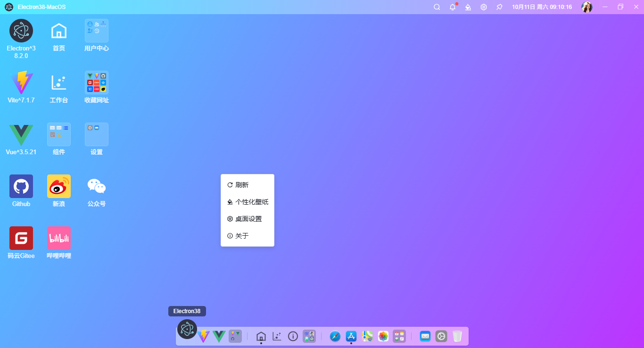Image resolution: width=644 pixels, height=348 pixels.
Task: Open the Trash bin in the dock
Action: click(x=457, y=336)
